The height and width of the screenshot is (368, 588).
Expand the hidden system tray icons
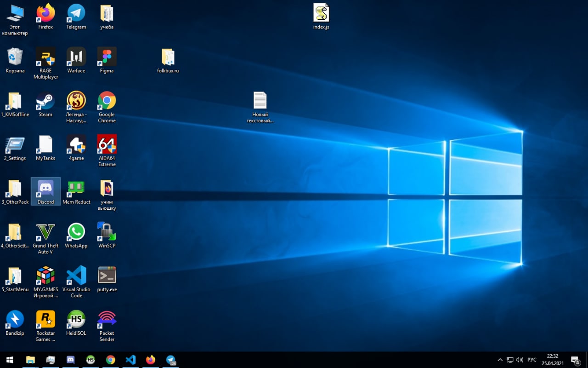tap(500, 360)
